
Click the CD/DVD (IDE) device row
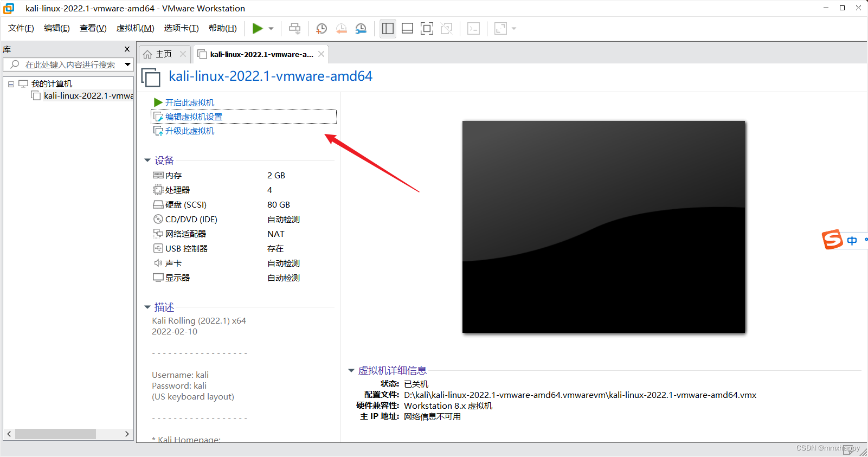[243, 220]
